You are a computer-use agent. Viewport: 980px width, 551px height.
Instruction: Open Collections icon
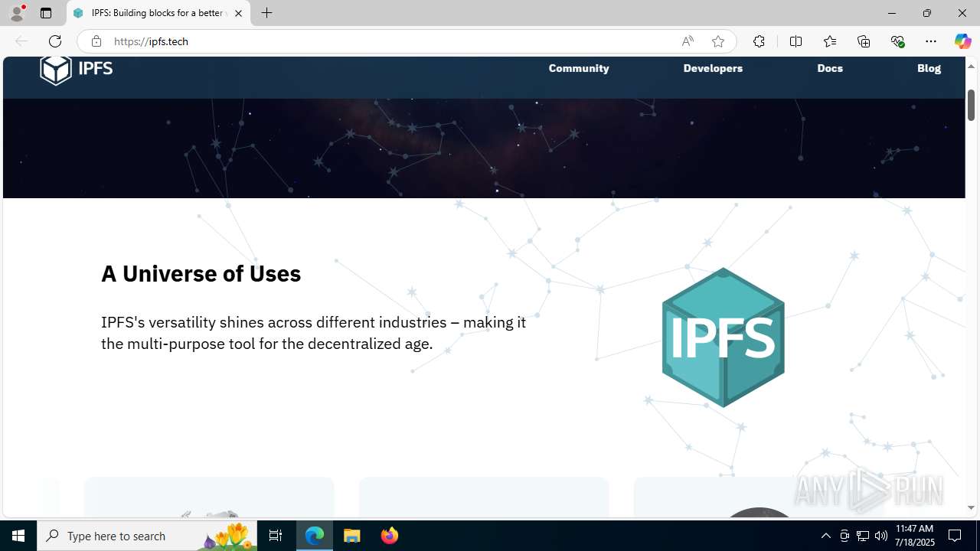tap(864, 41)
